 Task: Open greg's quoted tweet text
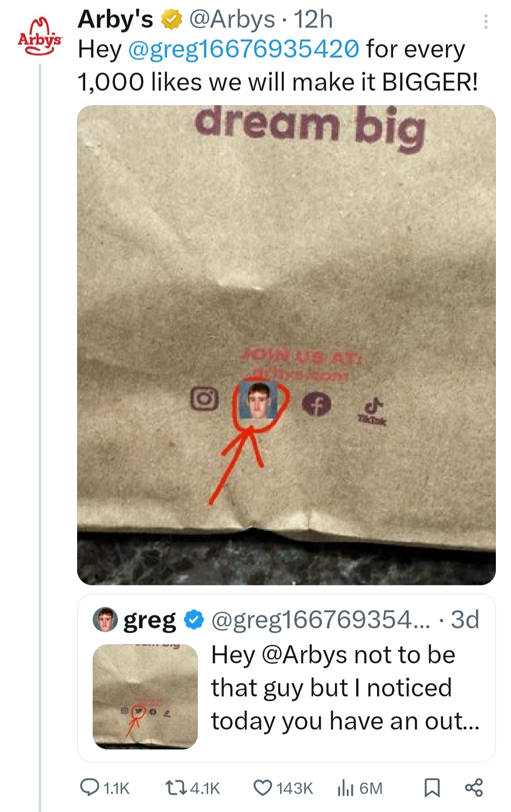pyautogui.click(x=345, y=688)
